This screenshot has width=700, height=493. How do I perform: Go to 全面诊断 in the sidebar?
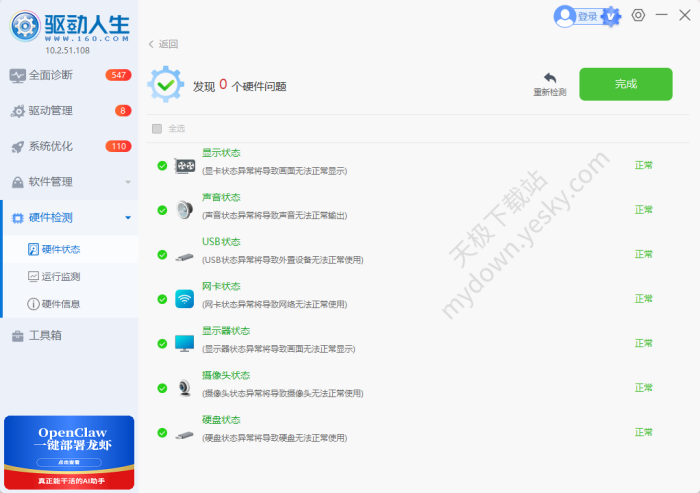50,75
